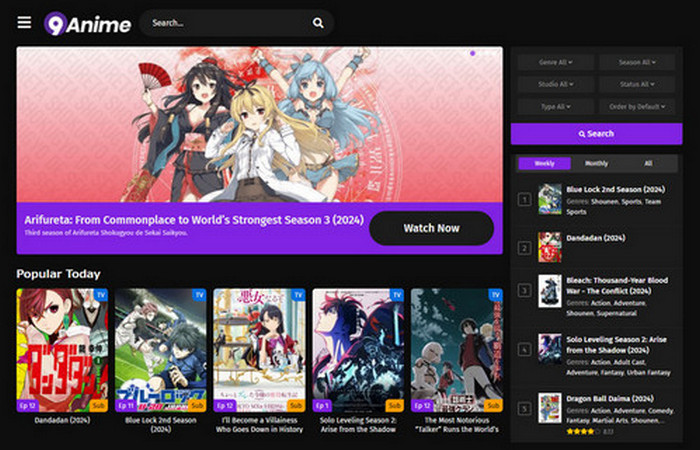Click the Sub badge on Villainess poster
Viewport: 700px width, 450px height.
pyautogui.click(x=296, y=405)
